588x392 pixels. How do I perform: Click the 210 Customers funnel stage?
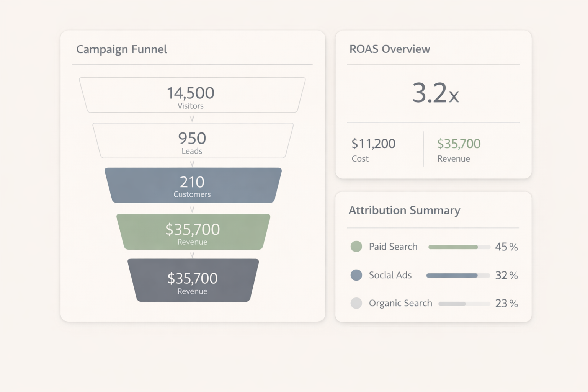coord(193,185)
